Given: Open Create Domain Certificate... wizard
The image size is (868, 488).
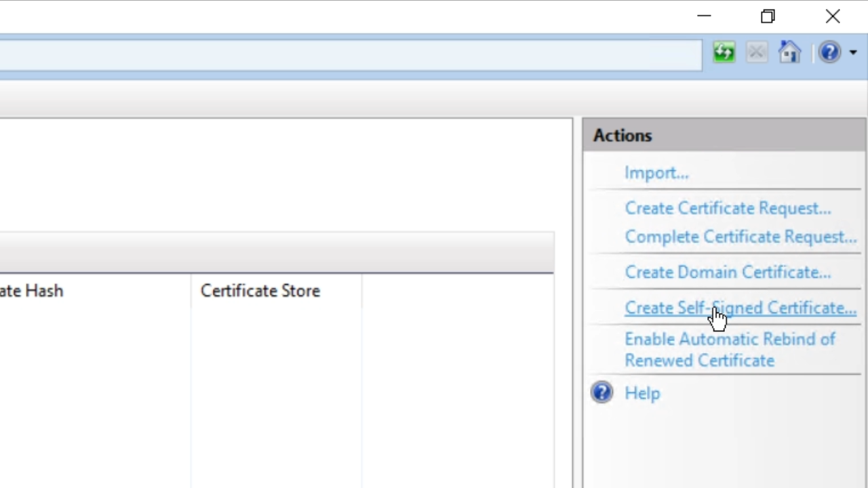Looking at the screenshot, I should [x=728, y=272].
